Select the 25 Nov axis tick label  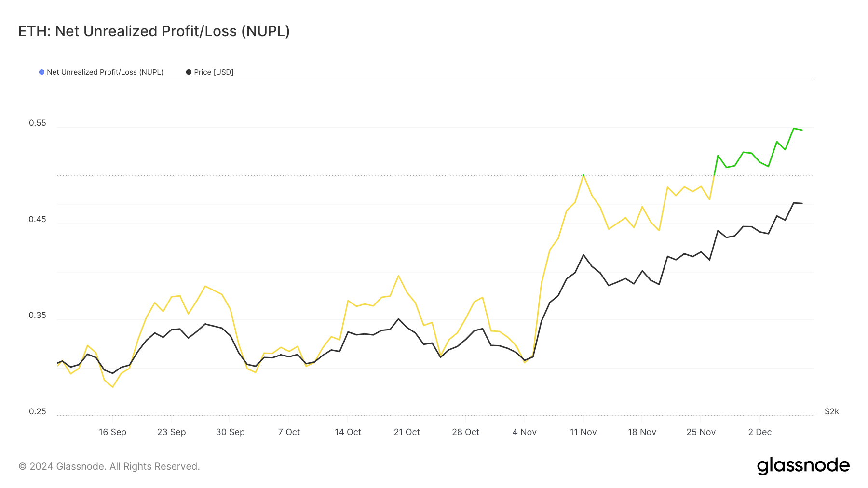coord(701,432)
